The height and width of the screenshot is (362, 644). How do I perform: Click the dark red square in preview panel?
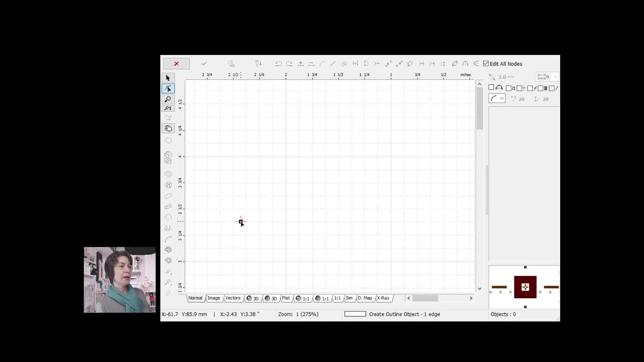click(x=525, y=287)
